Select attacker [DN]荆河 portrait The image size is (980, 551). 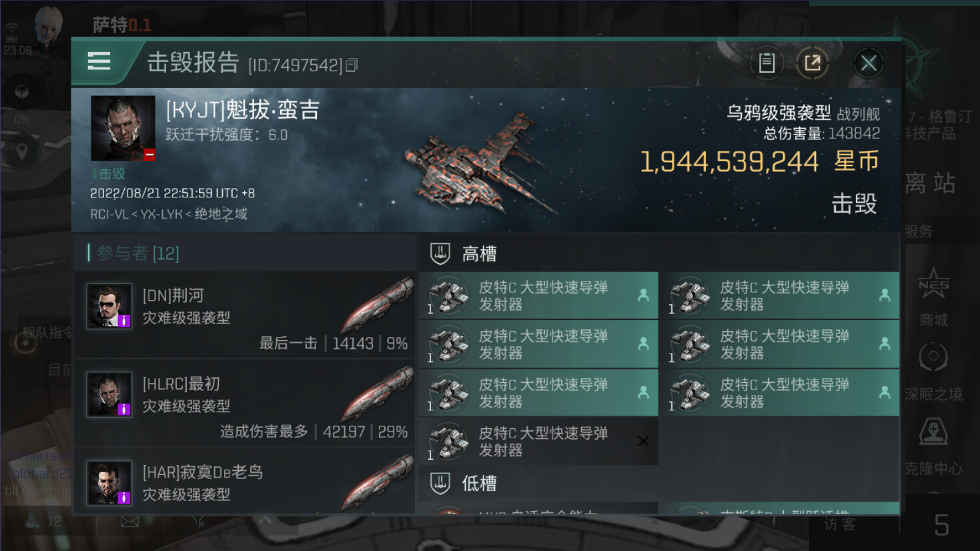[109, 306]
